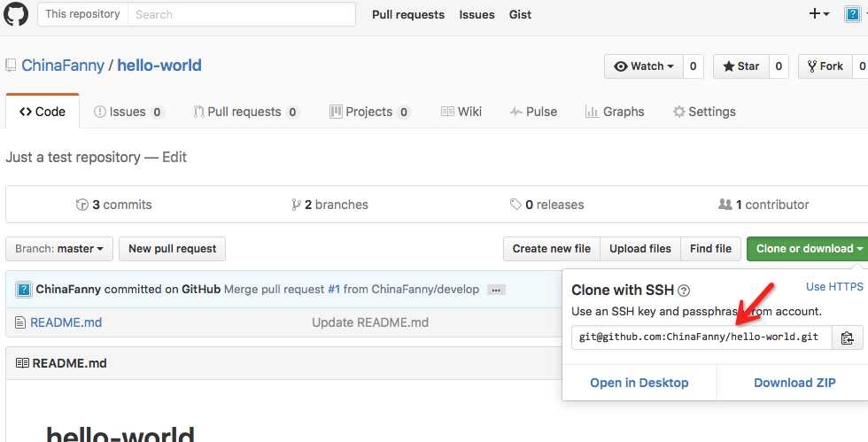Click Create new file button

click(x=551, y=249)
